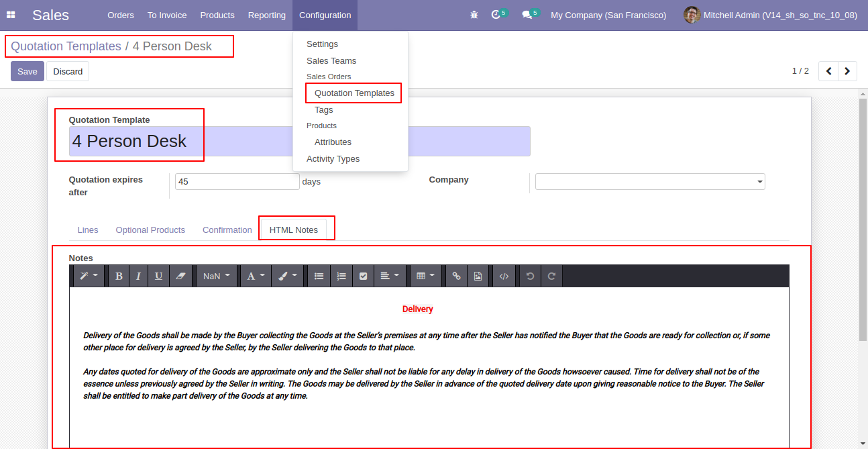Insert a checklist in the notes

pos(363,276)
